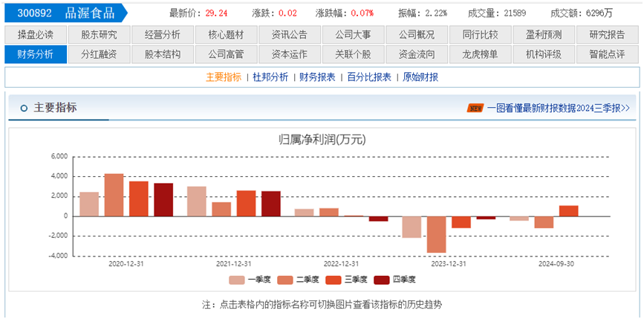The height and width of the screenshot is (319, 644).
Task: Select the 核心题材 tab
Action: (x=227, y=35)
